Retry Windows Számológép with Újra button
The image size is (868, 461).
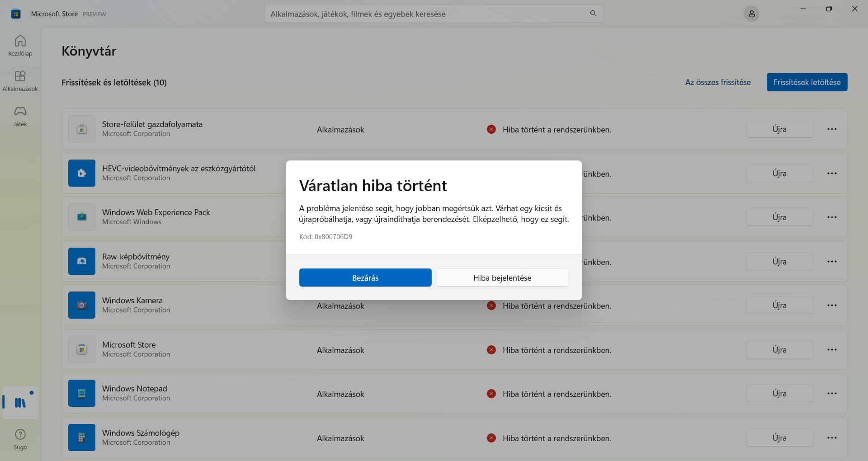click(x=779, y=437)
